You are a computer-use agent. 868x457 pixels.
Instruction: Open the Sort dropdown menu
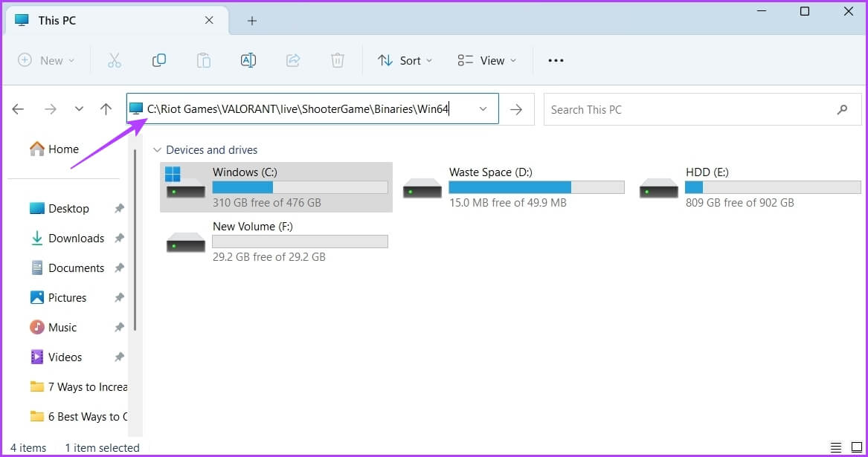point(405,60)
